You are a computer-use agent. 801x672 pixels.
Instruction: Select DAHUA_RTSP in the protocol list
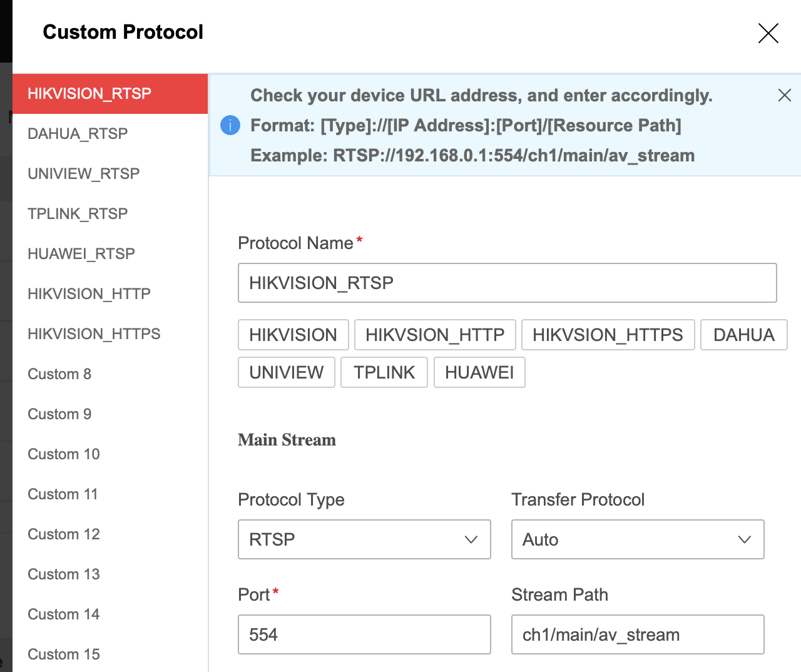pos(78,134)
